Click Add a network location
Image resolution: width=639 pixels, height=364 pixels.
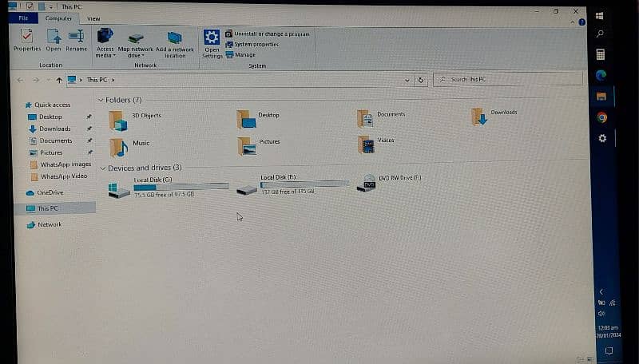(x=175, y=45)
